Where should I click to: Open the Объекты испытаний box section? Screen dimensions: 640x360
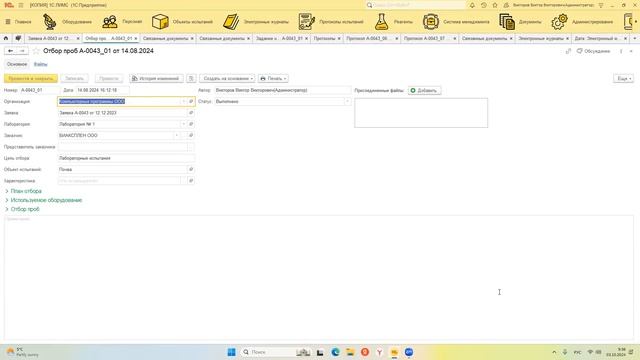tap(182, 22)
